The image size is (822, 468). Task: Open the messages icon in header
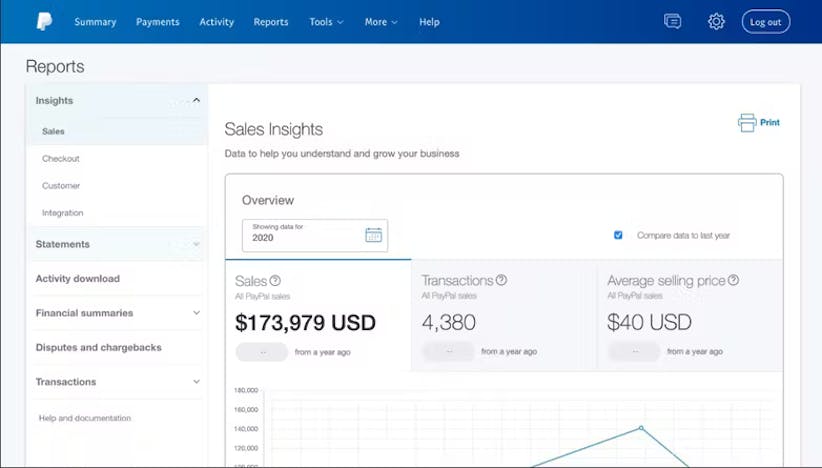point(672,21)
